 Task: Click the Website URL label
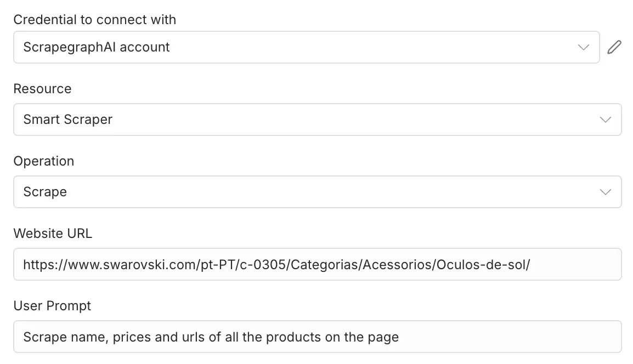tap(53, 233)
